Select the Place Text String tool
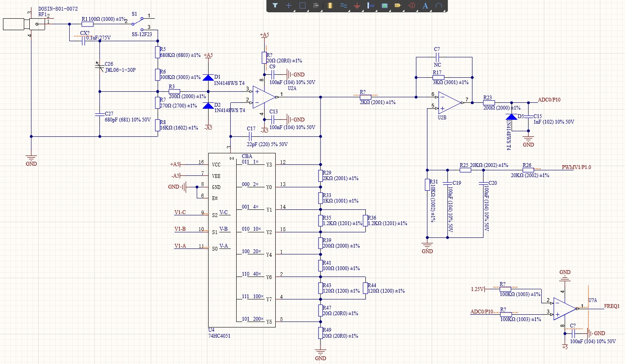This screenshot has height=364, width=625. click(x=425, y=6)
